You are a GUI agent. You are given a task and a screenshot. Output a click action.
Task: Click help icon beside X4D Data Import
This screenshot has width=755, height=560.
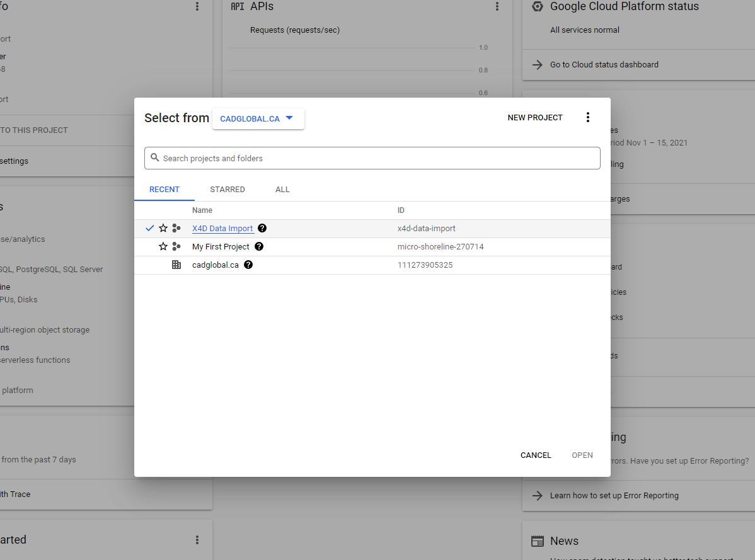tap(262, 229)
